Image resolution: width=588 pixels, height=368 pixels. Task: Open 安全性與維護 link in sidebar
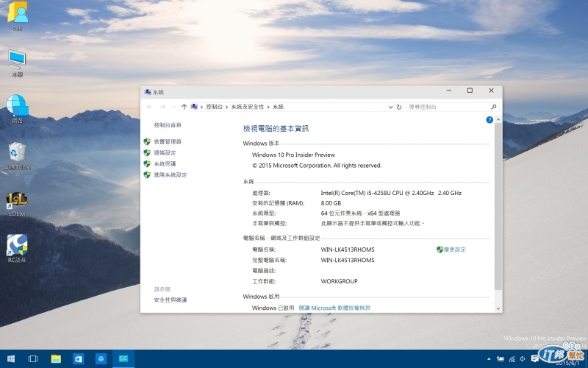tap(171, 300)
